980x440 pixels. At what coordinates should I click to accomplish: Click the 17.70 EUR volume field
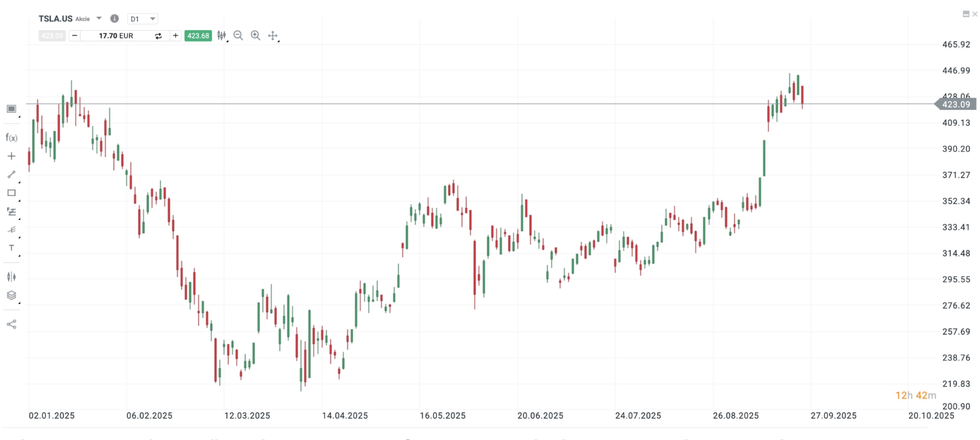(x=116, y=36)
